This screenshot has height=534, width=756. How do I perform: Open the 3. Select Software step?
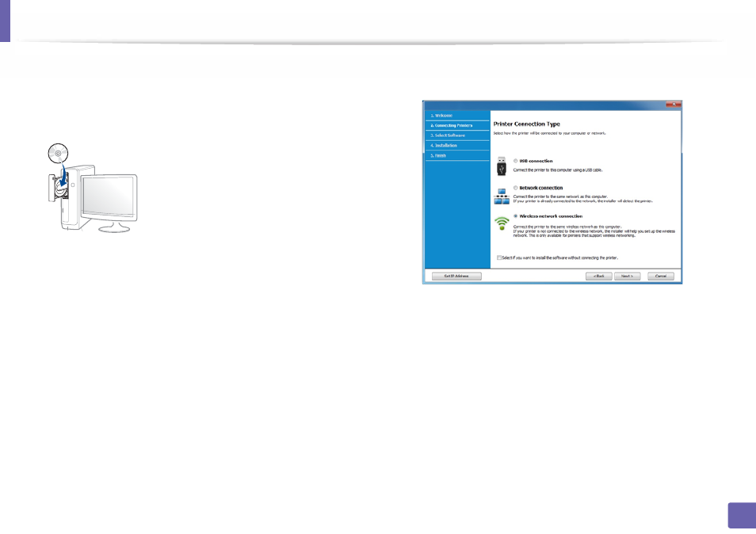457,135
